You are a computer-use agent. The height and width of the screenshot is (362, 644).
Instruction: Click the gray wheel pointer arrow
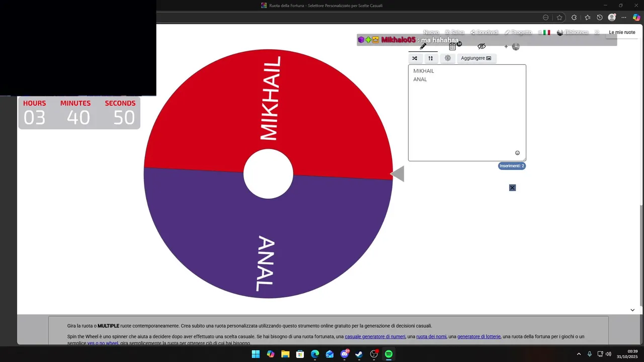click(397, 173)
